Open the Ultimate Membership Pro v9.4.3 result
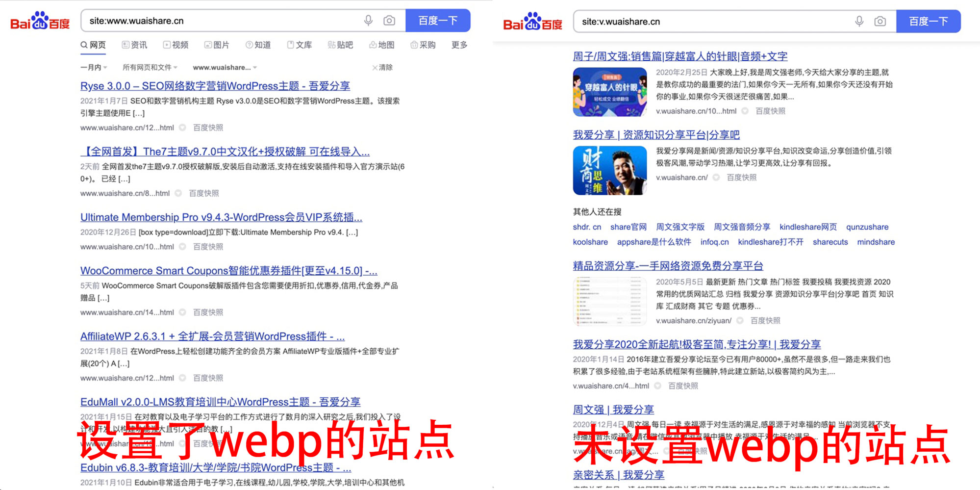The width and height of the screenshot is (980, 490). point(222,217)
